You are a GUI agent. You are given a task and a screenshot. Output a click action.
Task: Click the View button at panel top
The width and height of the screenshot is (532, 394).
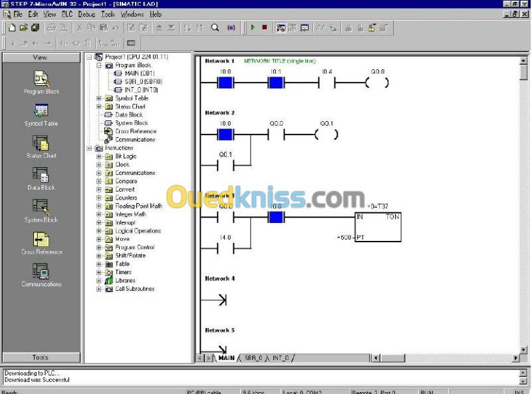click(x=41, y=57)
